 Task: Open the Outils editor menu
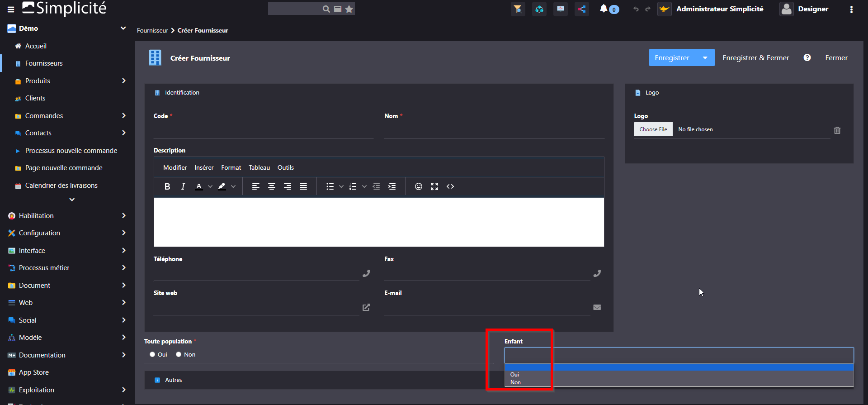coord(286,167)
